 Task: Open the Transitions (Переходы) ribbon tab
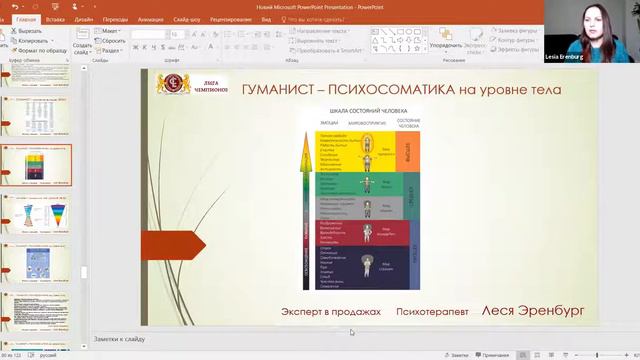pos(115,20)
